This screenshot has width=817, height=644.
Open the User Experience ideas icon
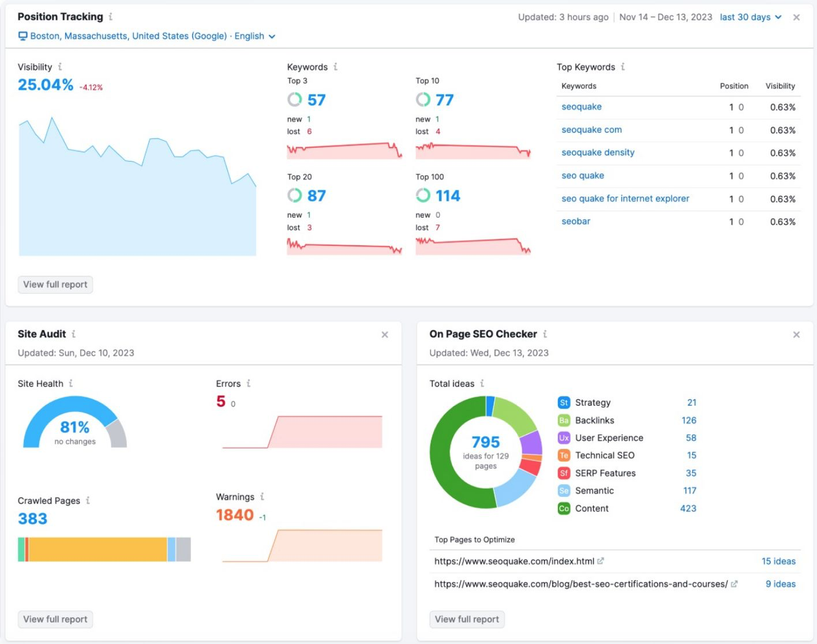click(x=563, y=437)
